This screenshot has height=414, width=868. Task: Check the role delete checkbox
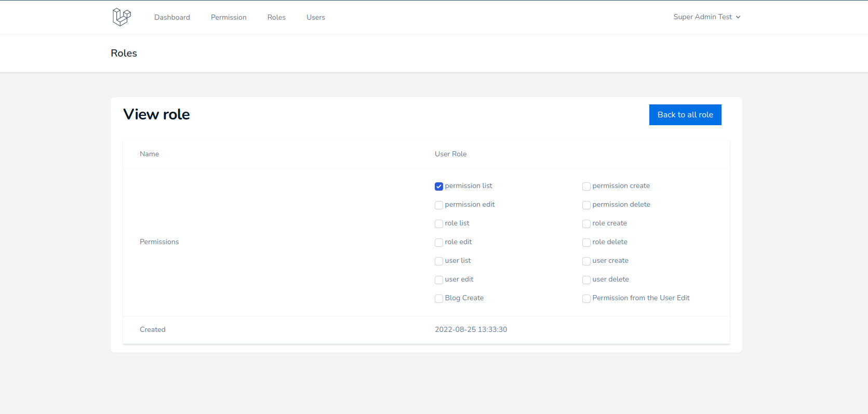pyautogui.click(x=586, y=243)
